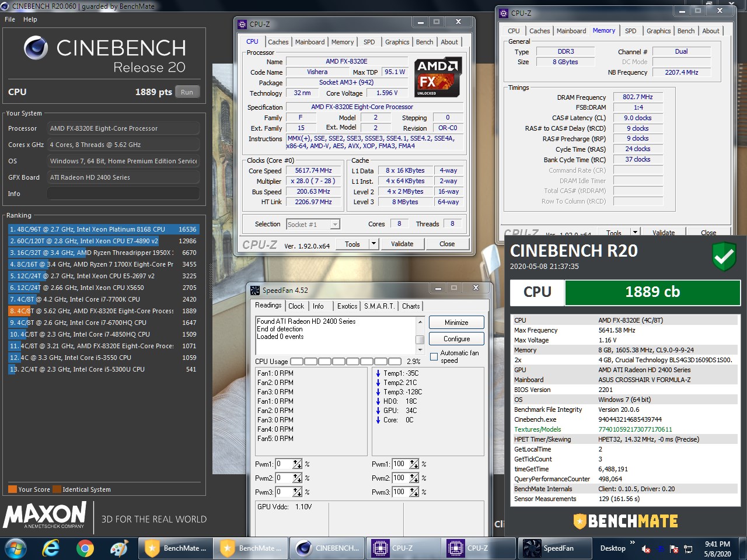Launch Google Chrome from the taskbar
Image resolution: width=747 pixels, height=560 pixels.
[85, 548]
